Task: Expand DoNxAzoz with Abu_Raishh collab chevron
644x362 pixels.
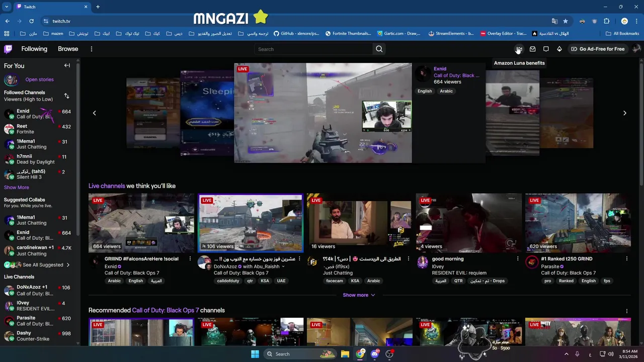Action: click(x=283, y=266)
